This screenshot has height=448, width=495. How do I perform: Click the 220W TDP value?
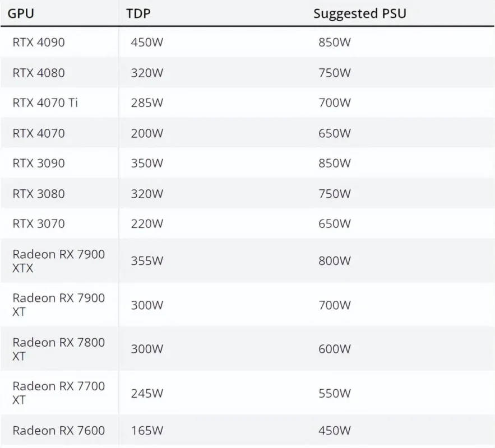coord(147,224)
